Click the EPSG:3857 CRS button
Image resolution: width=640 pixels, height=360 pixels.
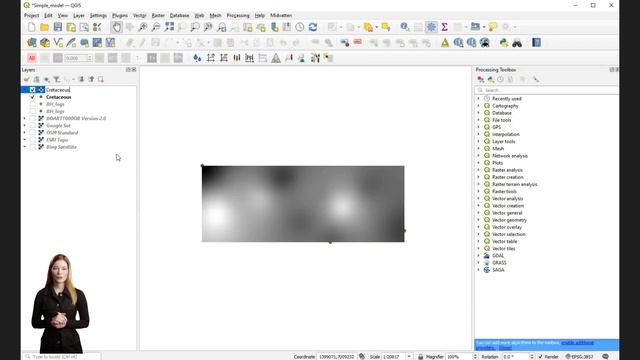(x=579, y=357)
